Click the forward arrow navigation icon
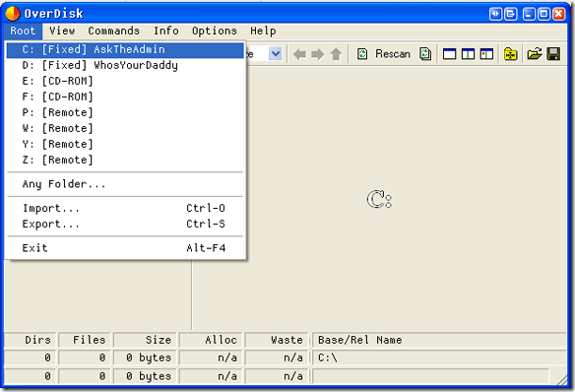Viewport: 575px width, 392px height. (x=318, y=54)
